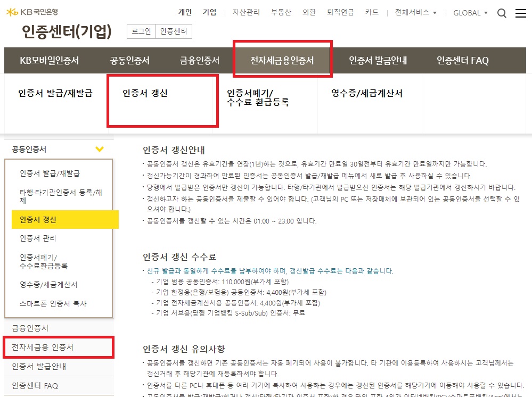Click 타행·타기관인증서 등록/해제 in sidebar

pos(61,196)
